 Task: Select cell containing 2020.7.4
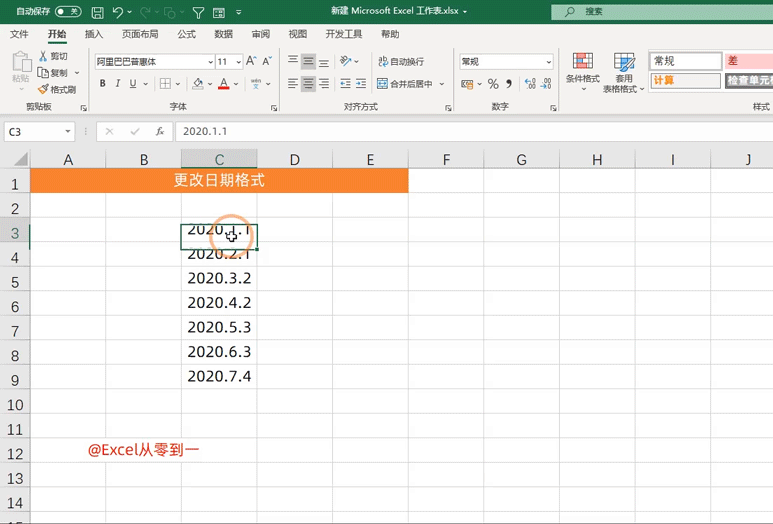[219, 377]
